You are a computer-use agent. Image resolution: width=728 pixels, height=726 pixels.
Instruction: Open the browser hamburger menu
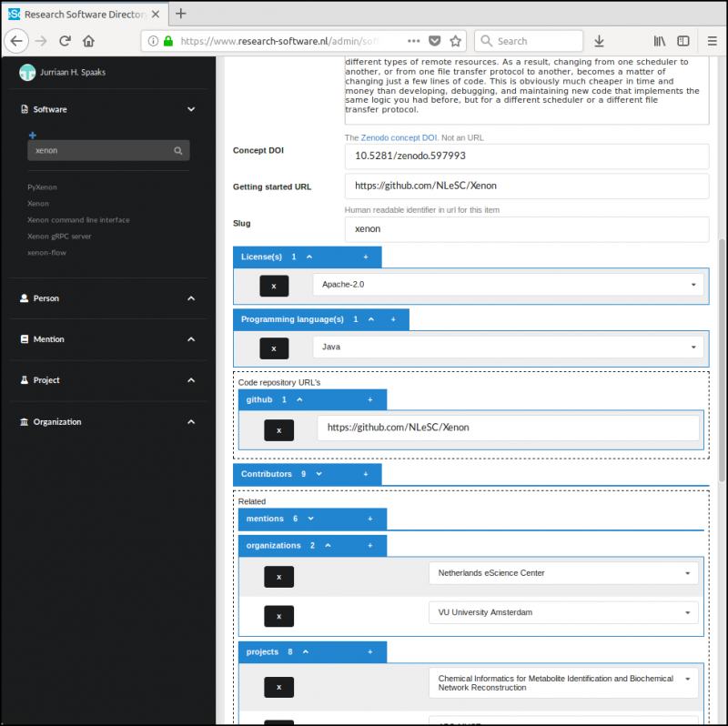click(x=712, y=41)
